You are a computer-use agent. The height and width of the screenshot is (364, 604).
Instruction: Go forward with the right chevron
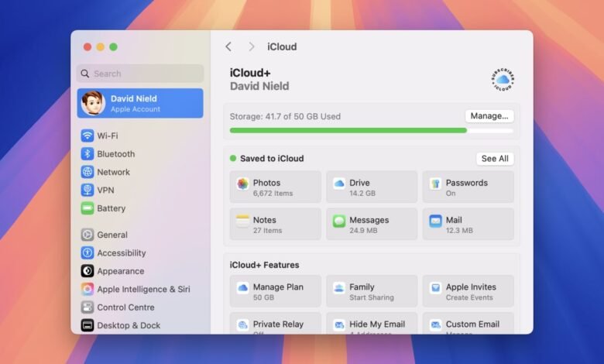coord(252,46)
